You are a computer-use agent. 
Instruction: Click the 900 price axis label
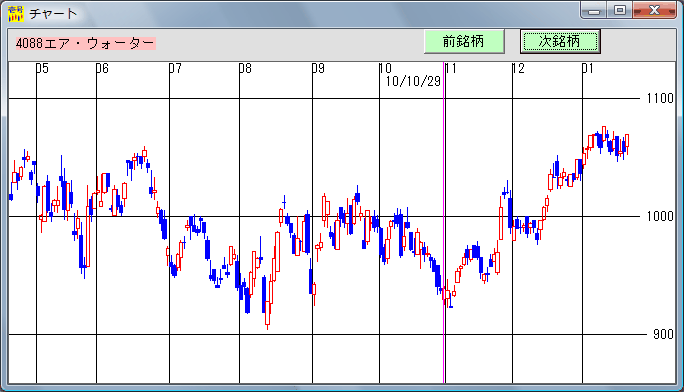[x=663, y=334]
